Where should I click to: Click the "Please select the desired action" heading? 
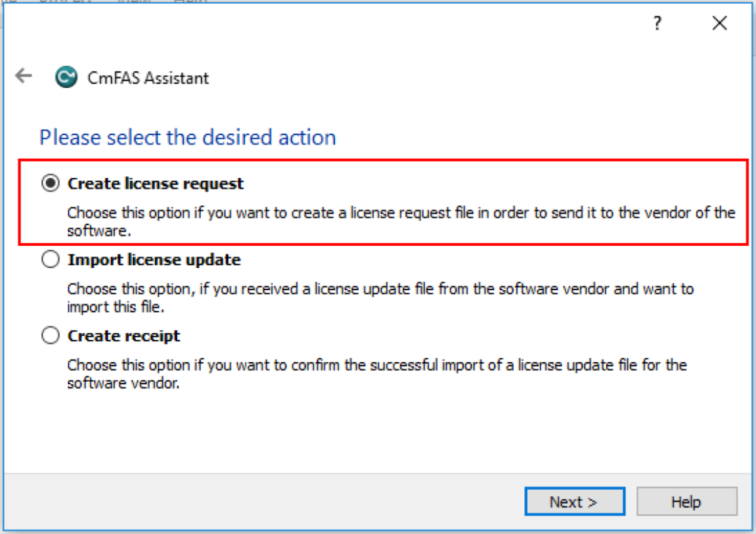tap(188, 137)
